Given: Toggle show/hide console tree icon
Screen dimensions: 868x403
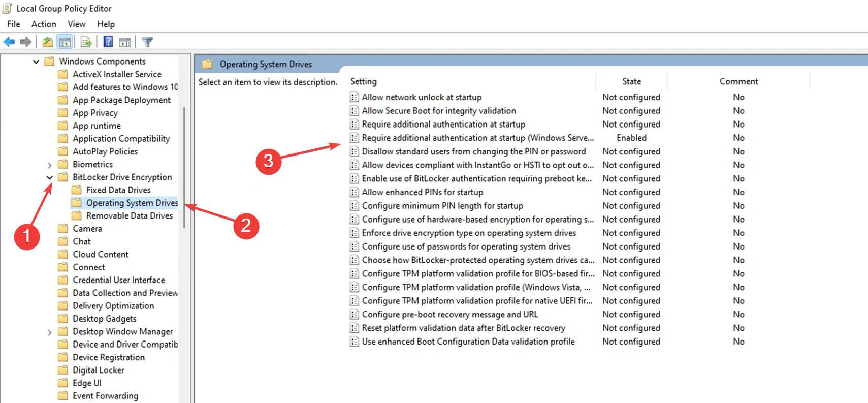Looking at the screenshot, I should pos(65,42).
